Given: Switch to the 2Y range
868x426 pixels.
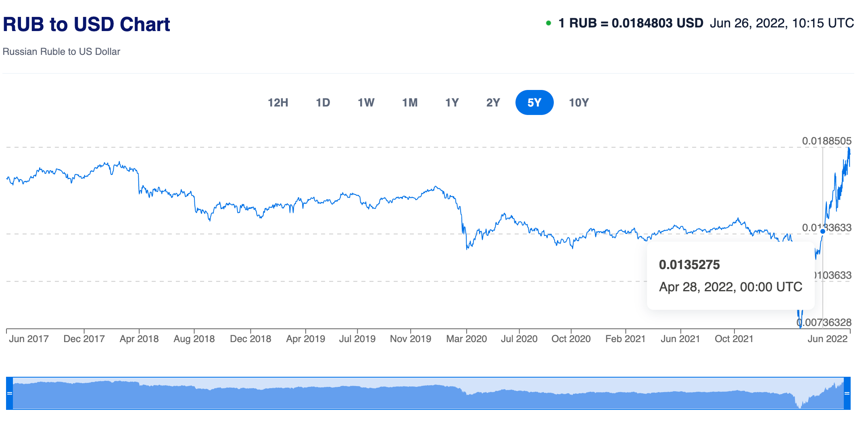Looking at the screenshot, I should [493, 102].
